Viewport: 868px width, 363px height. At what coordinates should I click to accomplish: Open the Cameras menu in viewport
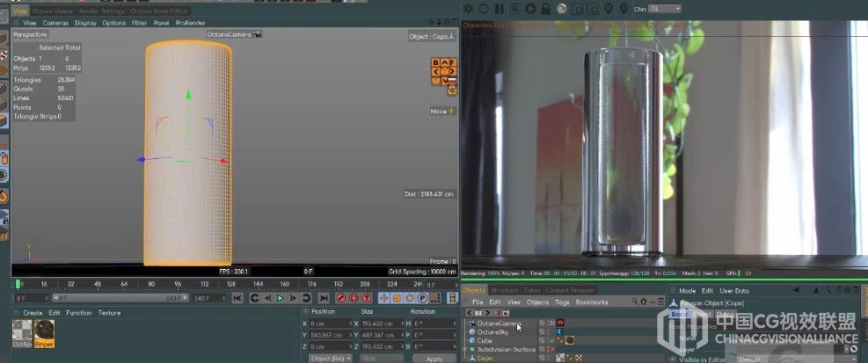click(x=56, y=23)
